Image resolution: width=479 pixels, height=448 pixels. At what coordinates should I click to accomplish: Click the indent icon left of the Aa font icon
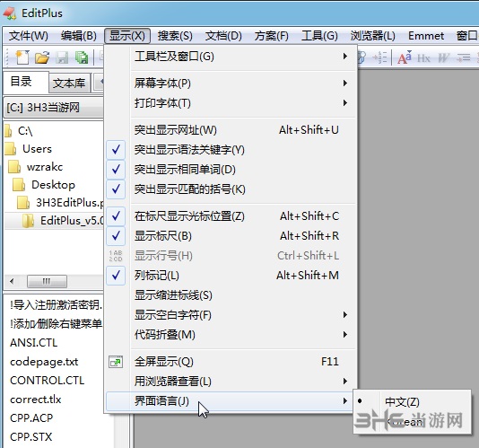click(x=379, y=57)
